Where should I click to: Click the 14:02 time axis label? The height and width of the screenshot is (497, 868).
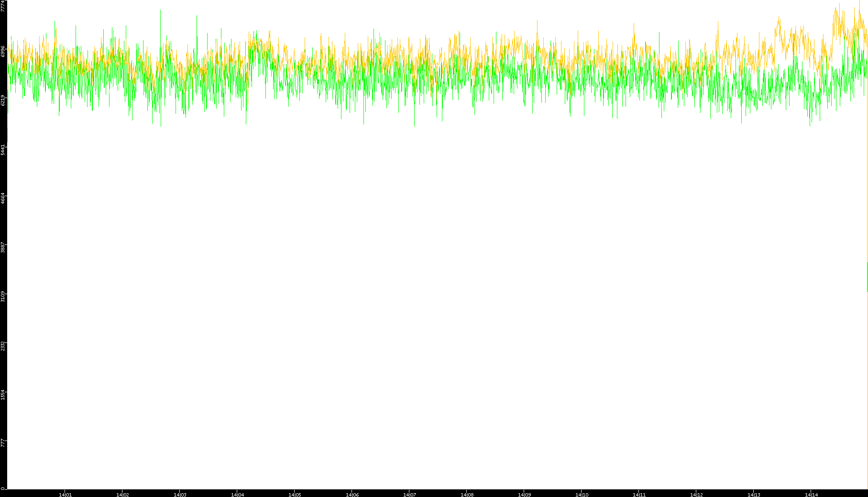(122, 495)
